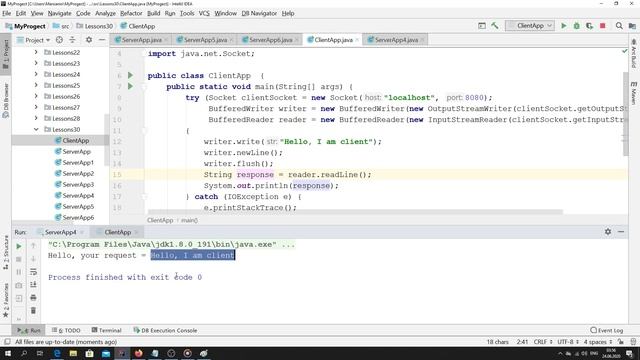Toggle soft-wrap in Run console
Image resolution: width=640 pixels, height=360 pixels.
click(33, 272)
